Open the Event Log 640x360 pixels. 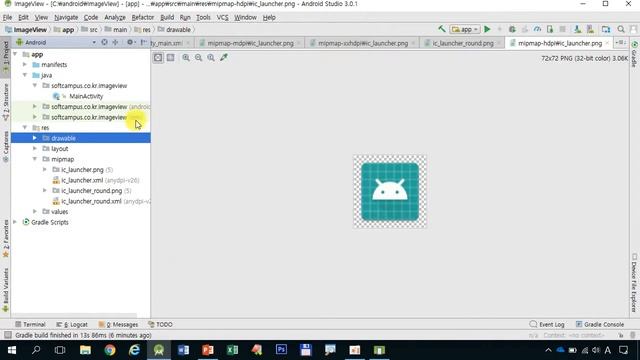click(x=547, y=324)
